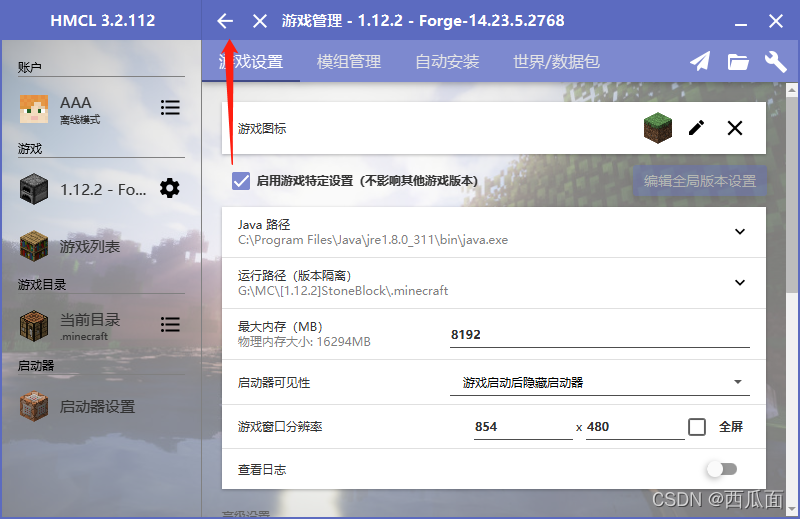Click the 游戏图标 label

click(262, 129)
